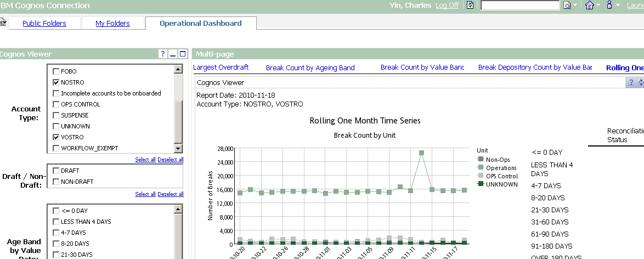The height and width of the screenshot is (259, 644).
Task: Click the Reconciliation Status column header
Action: click(x=625, y=135)
